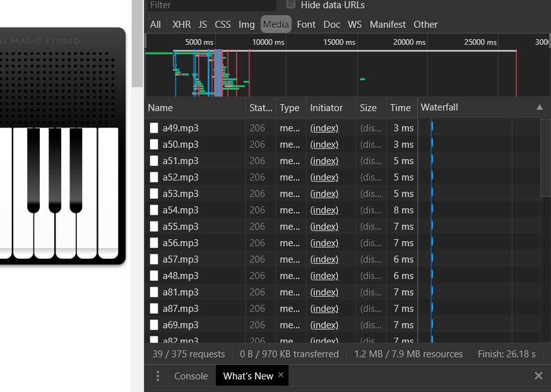Viewport: 551px width, 392px height.
Task: Sort by the Time column header
Action: coord(401,107)
